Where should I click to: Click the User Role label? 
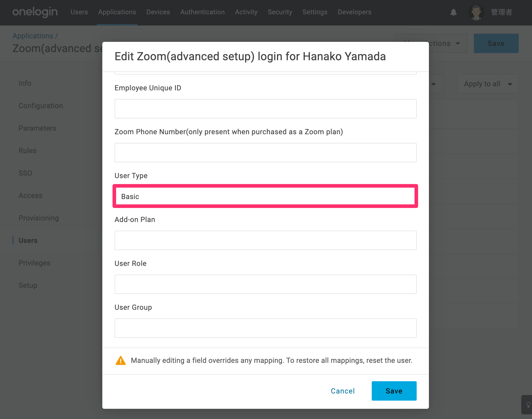pyautogui.click(x=130, y=263)
